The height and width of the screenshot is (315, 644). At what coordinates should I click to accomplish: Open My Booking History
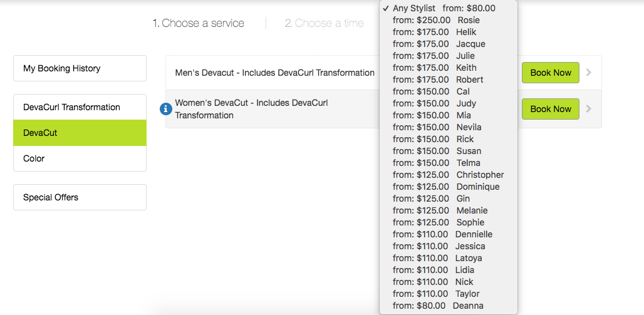pyautogui.click(x=80, y=68)
